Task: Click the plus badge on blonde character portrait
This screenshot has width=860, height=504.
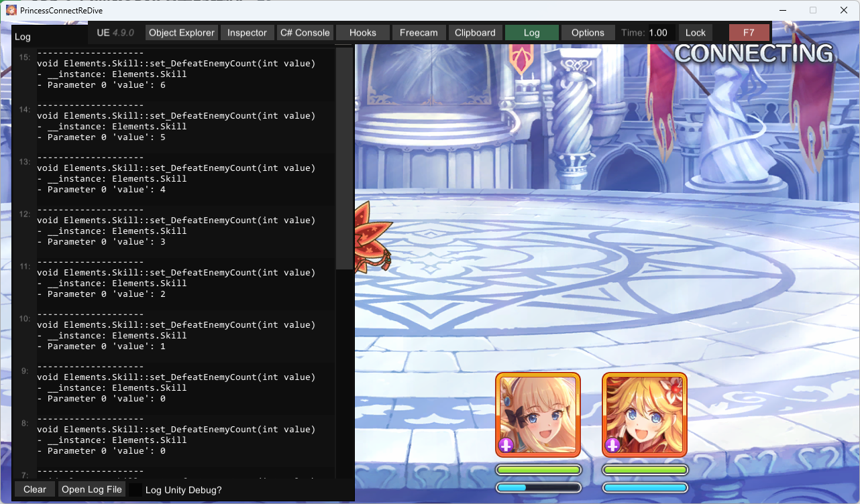Action: point(506,445)
